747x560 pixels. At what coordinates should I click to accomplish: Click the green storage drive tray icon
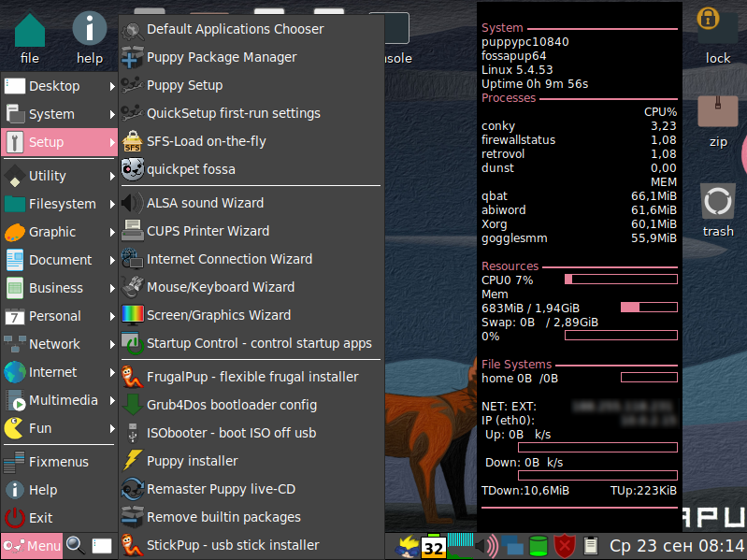[539, 546]
